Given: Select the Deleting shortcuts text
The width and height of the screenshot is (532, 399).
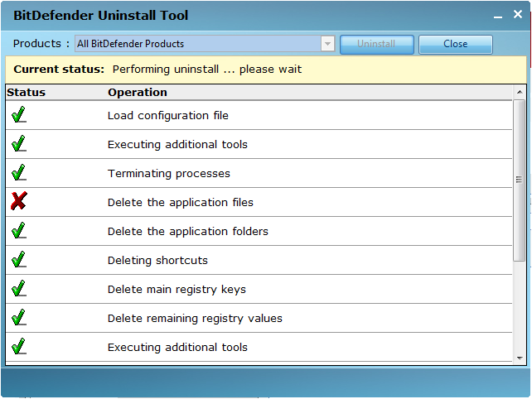Looking at the screenshot, I should [157, 261].
